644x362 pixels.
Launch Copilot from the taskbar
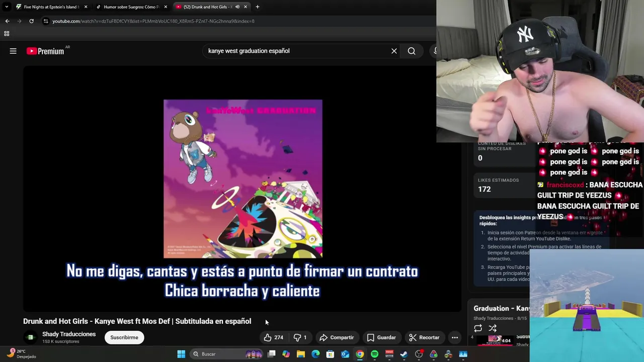pos(286,354)
